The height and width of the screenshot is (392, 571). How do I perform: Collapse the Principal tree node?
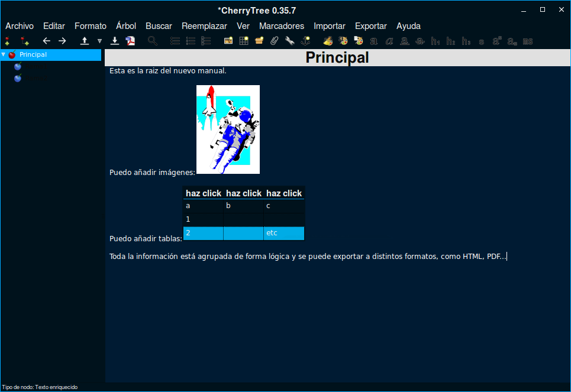[x=4, y=55]
